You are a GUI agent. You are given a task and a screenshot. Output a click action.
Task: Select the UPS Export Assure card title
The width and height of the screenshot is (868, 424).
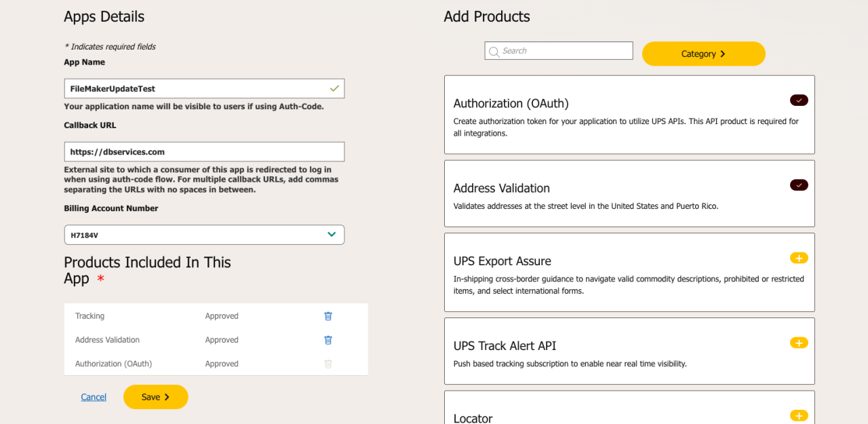(x=502, y=261)
